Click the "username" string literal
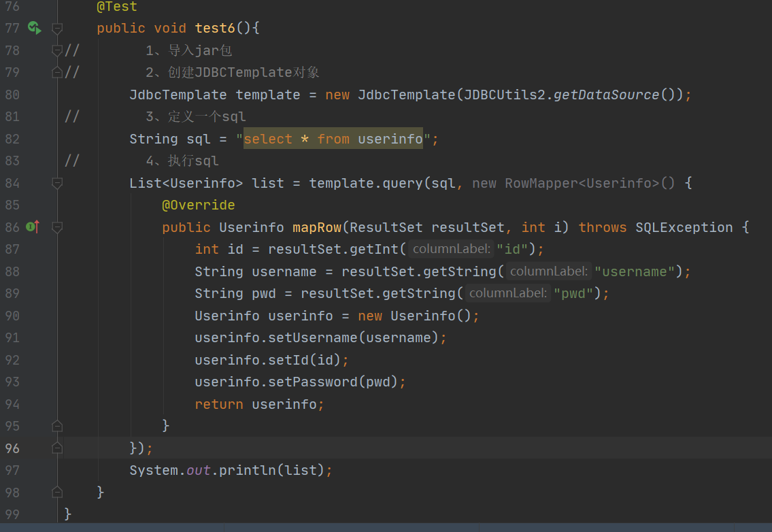This screenshot has width=772, height=532. point(635,271)
